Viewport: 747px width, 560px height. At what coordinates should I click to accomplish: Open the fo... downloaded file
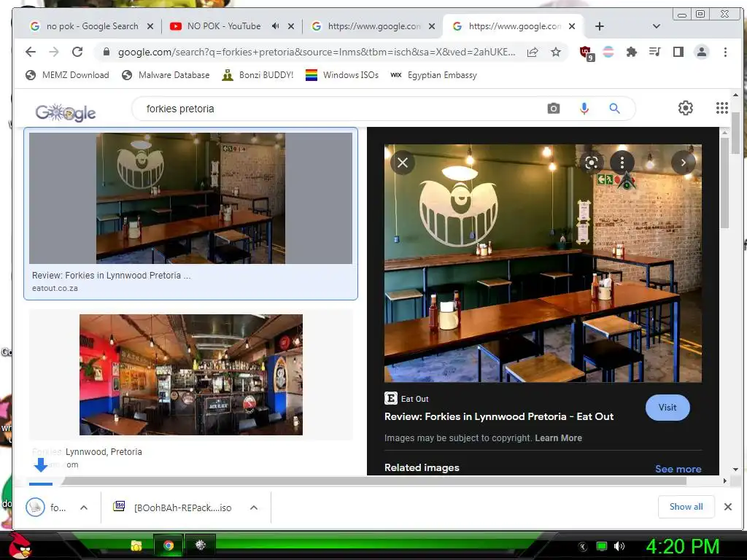pyautogui.click(x=46, y=507)
